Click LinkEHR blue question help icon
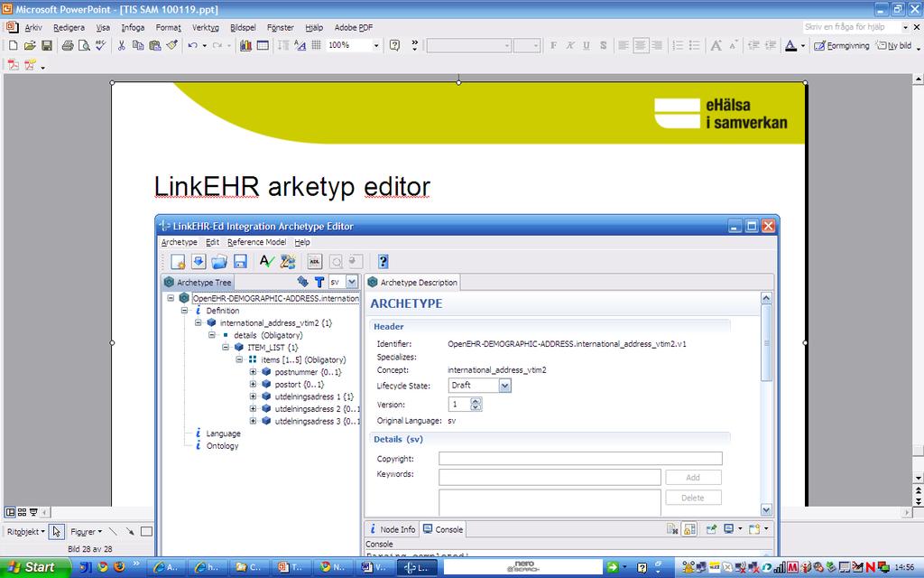 (x=383, y=261)
